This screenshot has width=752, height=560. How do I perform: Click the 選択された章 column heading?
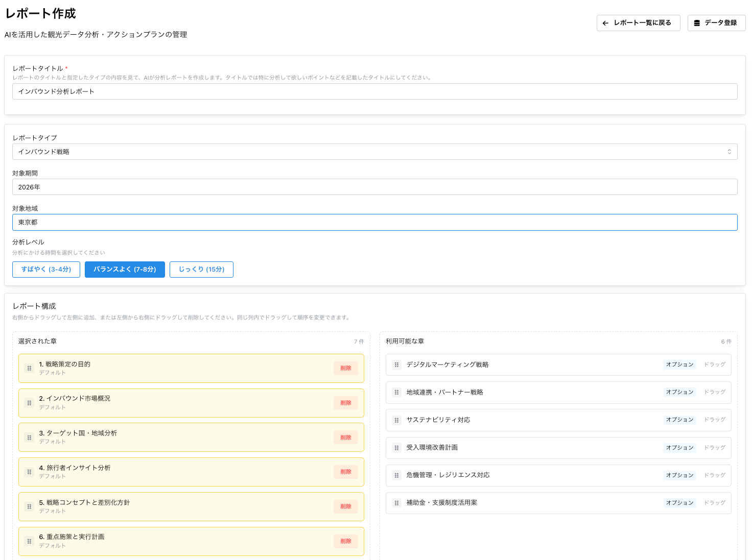tap(37, 341)
